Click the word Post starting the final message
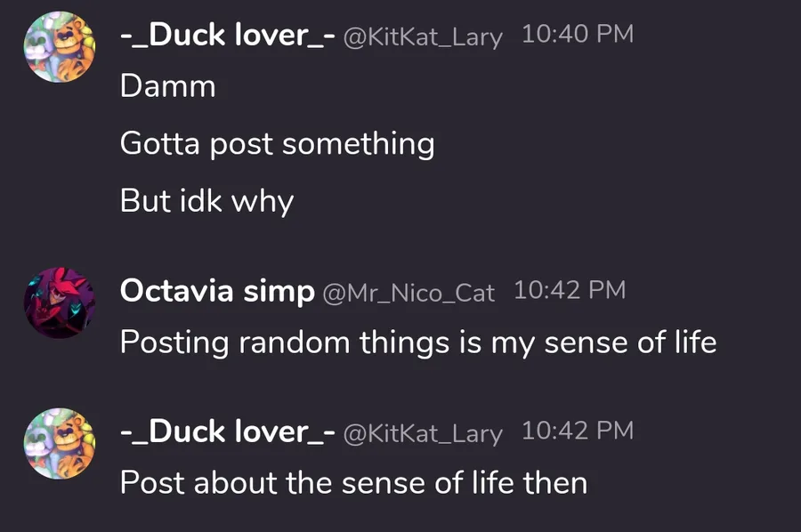The height and width of the screenshot is (532, 801). point(152,482)
